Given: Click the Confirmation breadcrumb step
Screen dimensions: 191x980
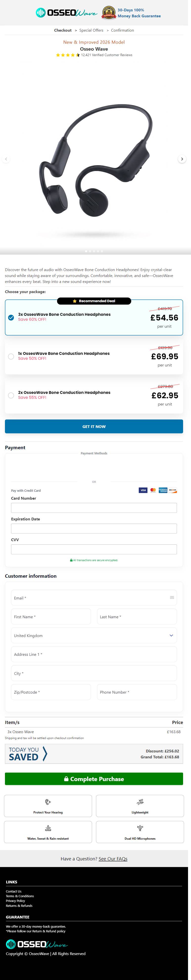Looking at the screenshot, I should tap(122, 30).
